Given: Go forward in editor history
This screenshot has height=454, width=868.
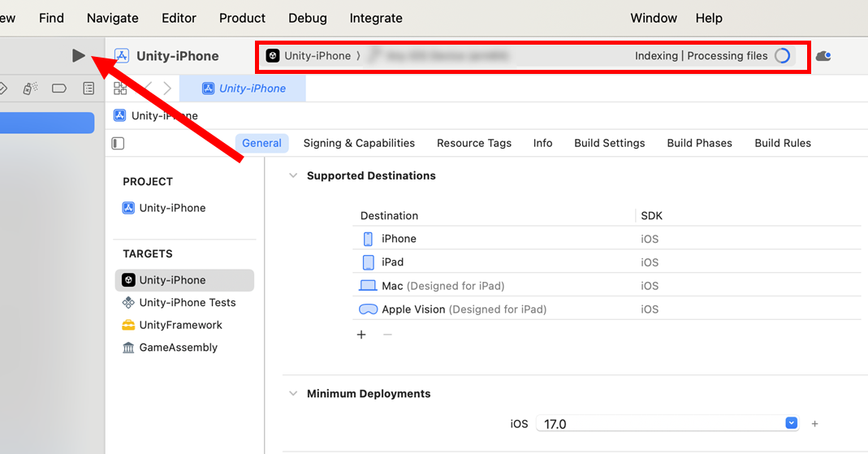Looking at the screenshot, I should [x=167, y=88].
